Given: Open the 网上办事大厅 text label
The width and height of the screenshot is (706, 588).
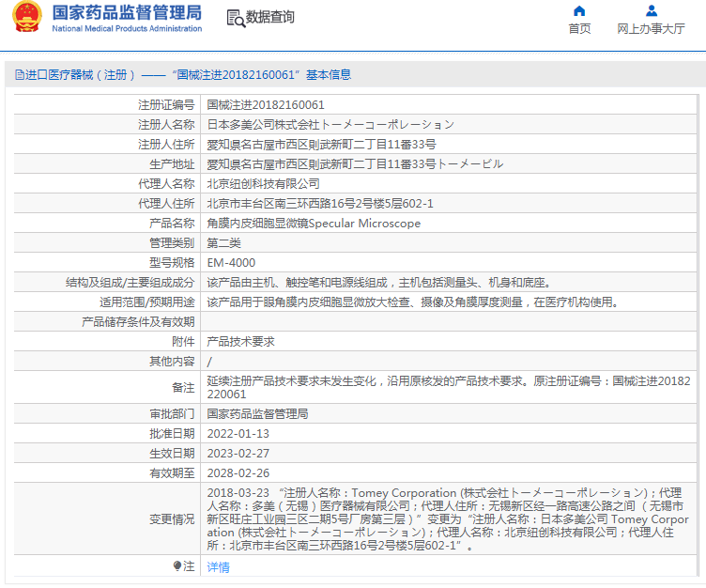Looking at the screenshot, I should (651, 29).
